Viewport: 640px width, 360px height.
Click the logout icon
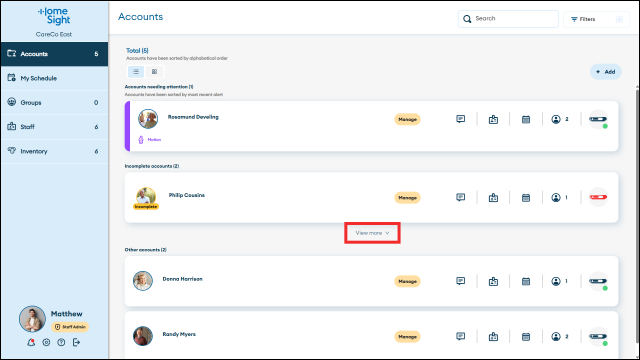[76, 342]
